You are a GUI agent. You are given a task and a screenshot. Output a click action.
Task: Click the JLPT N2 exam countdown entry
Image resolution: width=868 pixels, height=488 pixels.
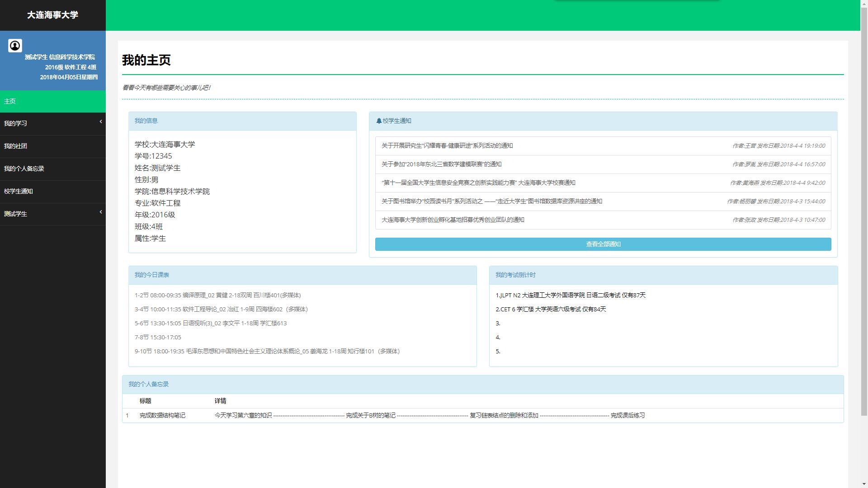coord(571,295)
